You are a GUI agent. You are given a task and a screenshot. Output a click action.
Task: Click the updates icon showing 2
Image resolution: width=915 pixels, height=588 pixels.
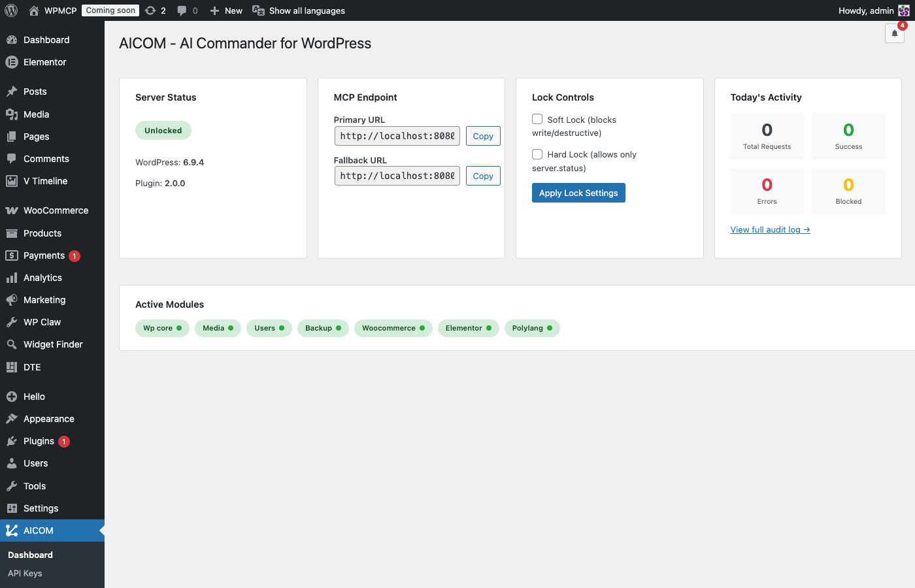tap(150, 10)
